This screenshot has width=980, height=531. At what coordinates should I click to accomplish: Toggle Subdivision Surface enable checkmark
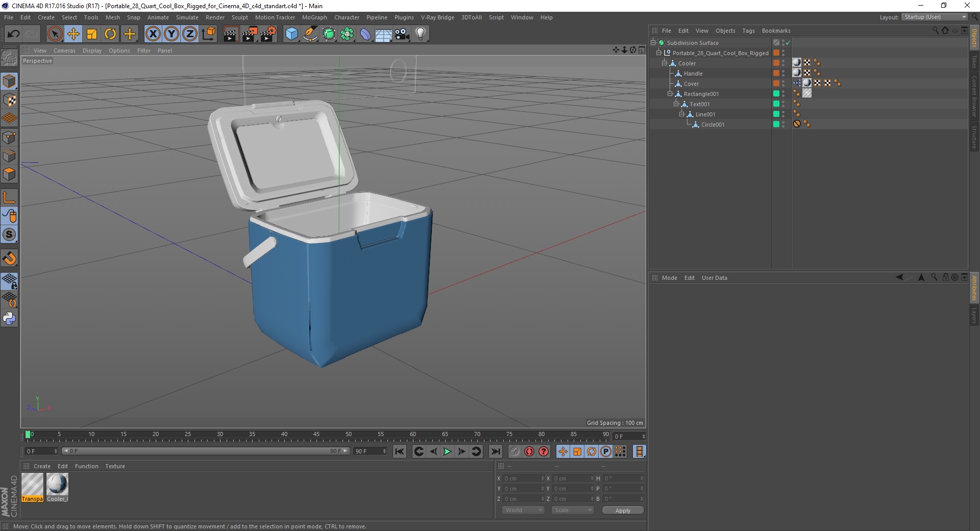788,43
